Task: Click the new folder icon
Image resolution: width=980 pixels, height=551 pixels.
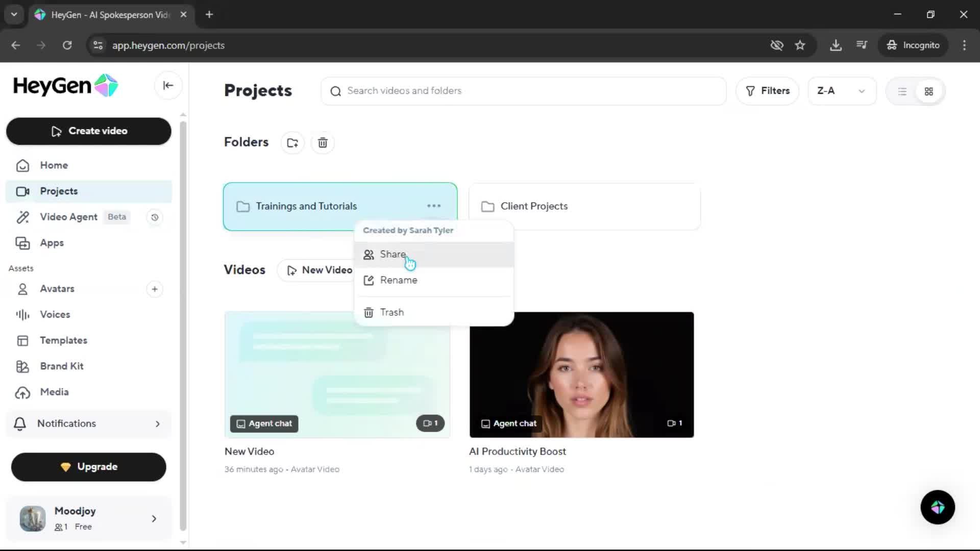Action: [292, 143]
